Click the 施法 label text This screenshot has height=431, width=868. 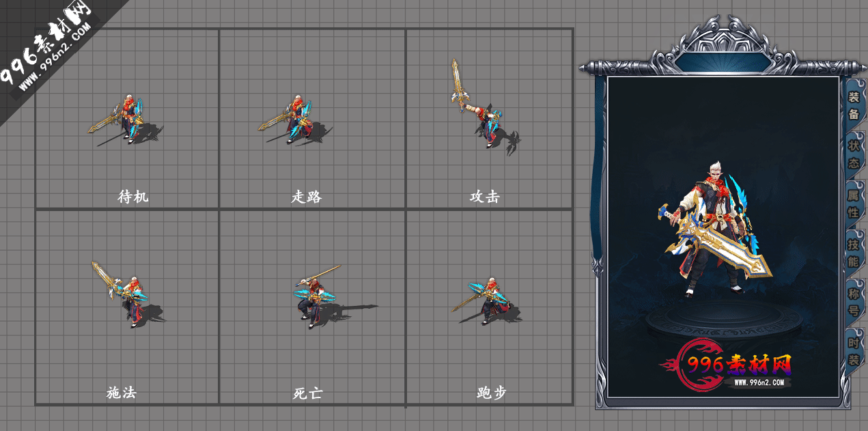[x=122, y=393]
